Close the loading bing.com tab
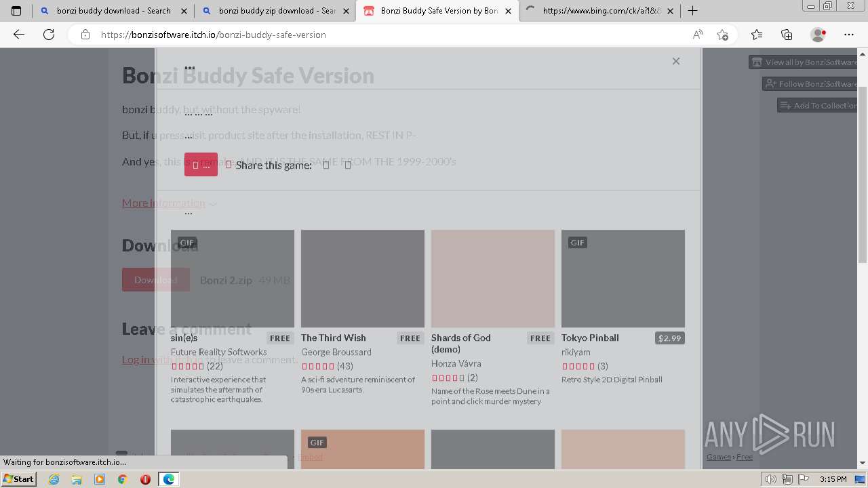Screen dimensions: 868x488 671,11
